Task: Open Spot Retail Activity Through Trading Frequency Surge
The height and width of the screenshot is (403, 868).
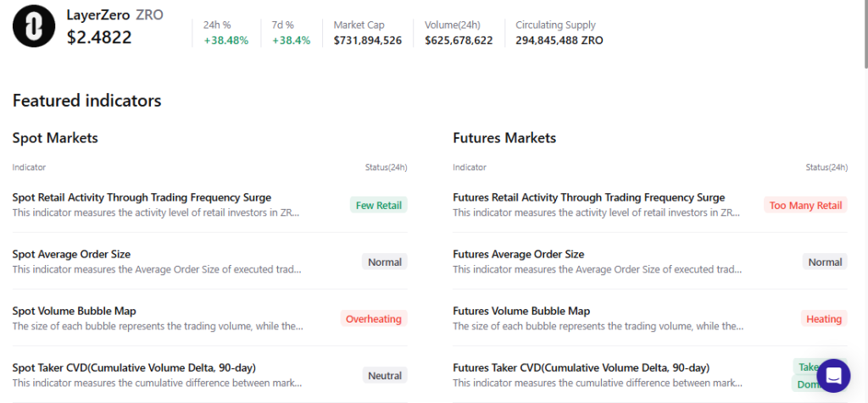Action: point(142,197)
